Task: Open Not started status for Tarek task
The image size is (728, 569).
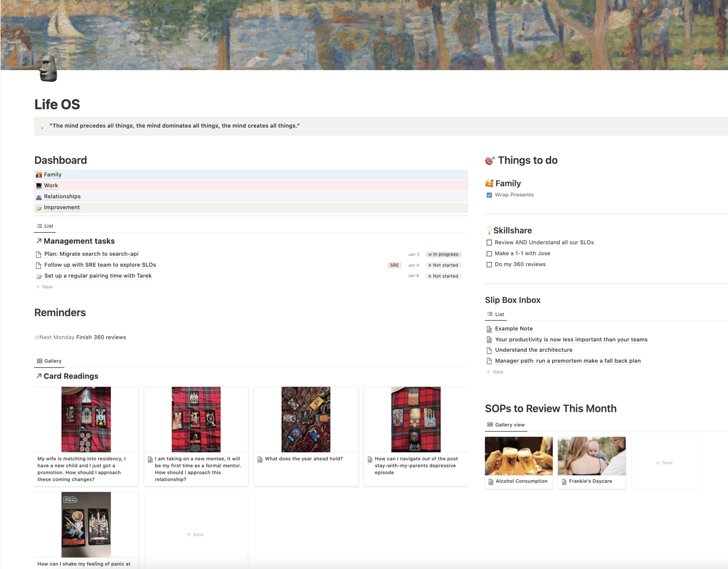Action: pos(444,276)
